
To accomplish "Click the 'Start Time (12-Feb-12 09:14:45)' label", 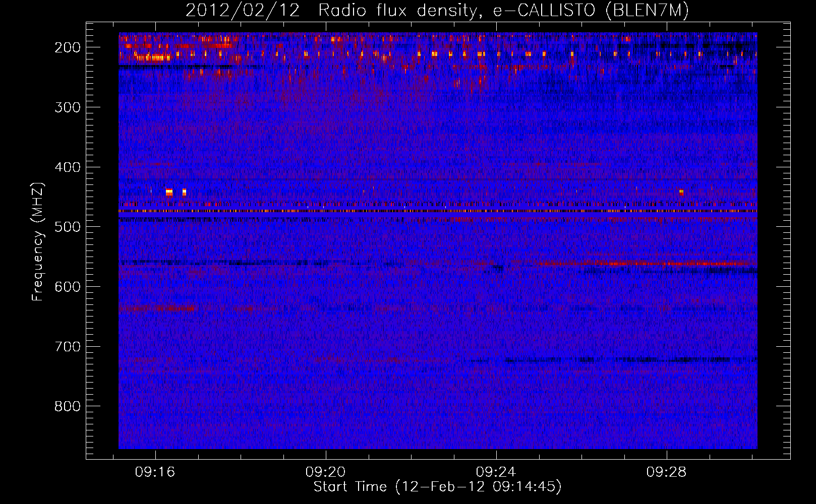I will [x=437, y=487].
